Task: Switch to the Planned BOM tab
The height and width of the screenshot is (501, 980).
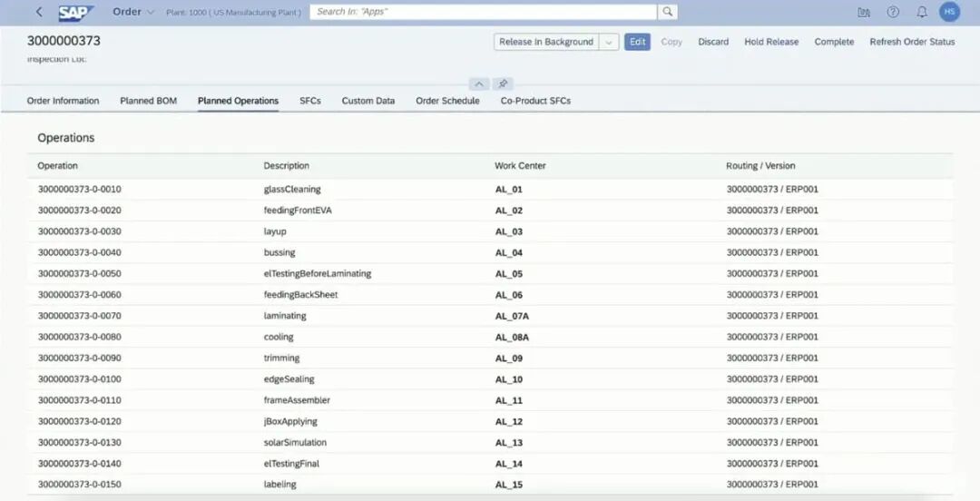Action: tap(148, 101)
